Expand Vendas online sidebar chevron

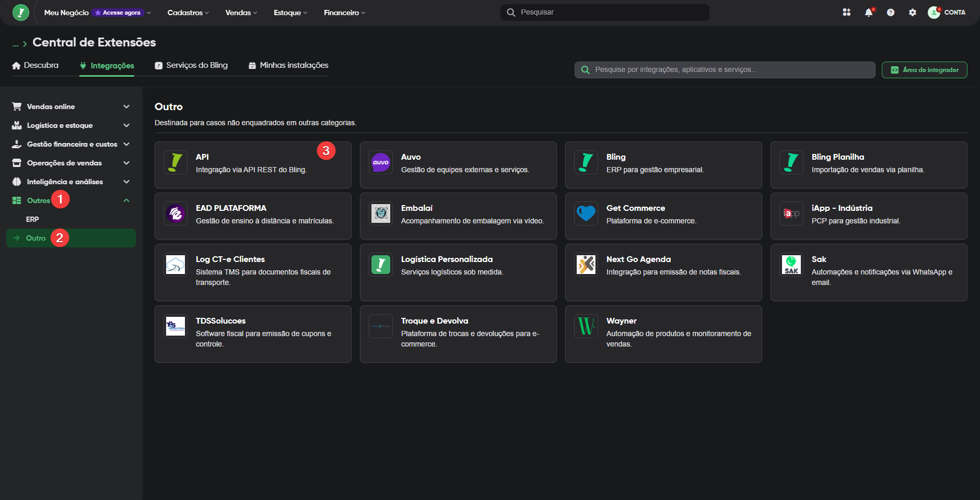pyautogui.click(x=126, y=106)
